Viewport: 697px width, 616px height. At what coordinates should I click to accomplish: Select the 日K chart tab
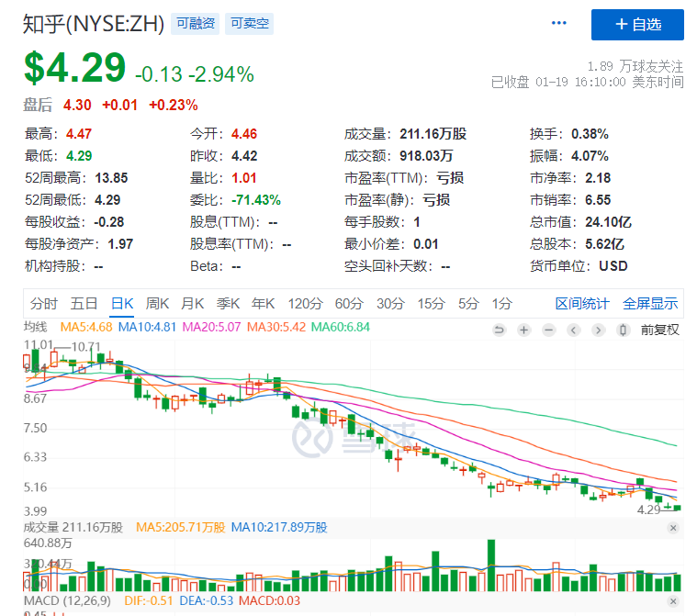point(122,304)
